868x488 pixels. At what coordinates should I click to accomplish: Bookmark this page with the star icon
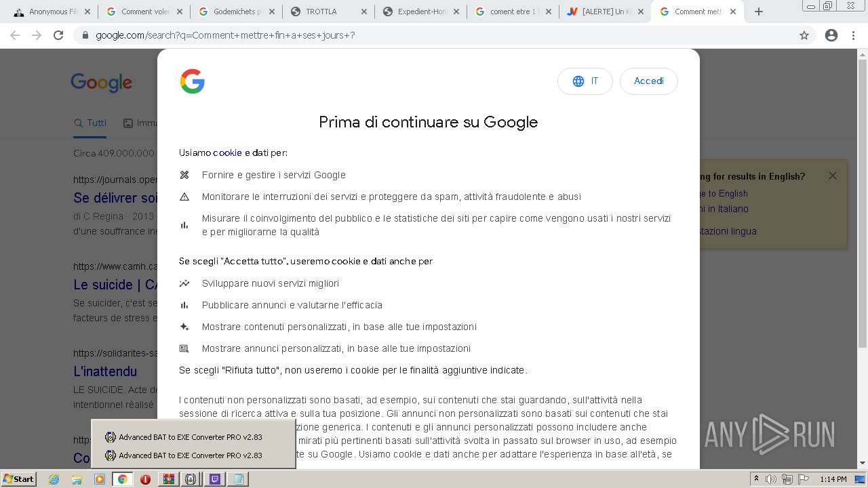(804, 35)
